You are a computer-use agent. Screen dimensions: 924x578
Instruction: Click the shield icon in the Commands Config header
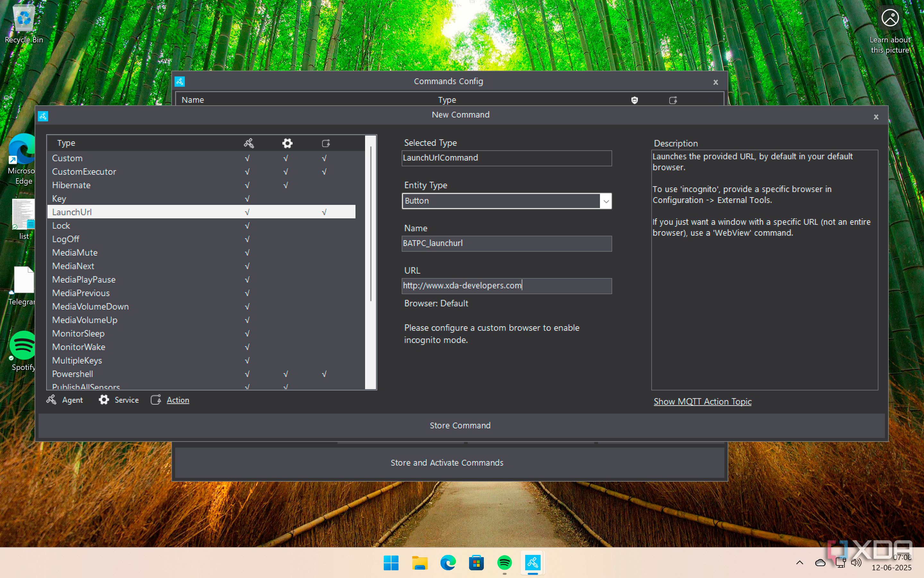coord(634,100)
